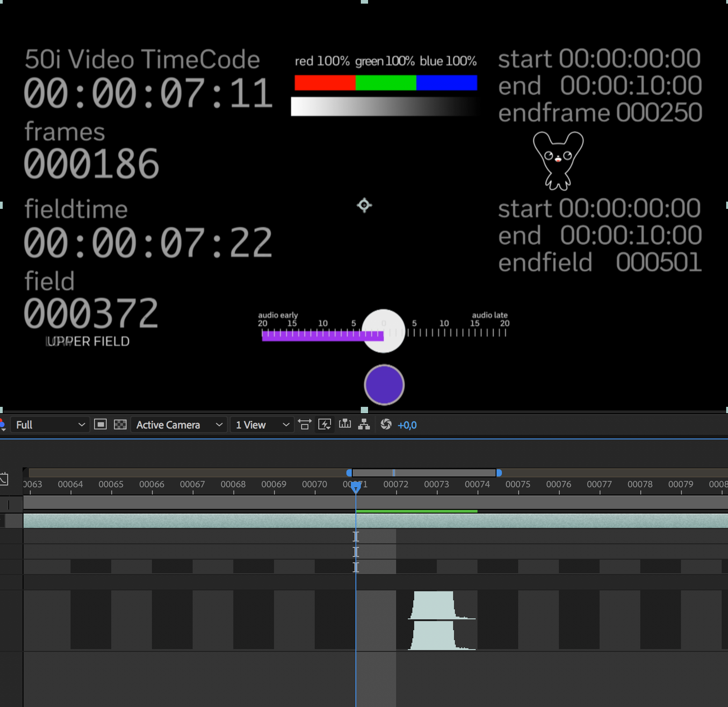Screen dimensions: 728x707
Task: Click the fieldtime 00:00:07:22 text
Action: [x=148, y=243]
